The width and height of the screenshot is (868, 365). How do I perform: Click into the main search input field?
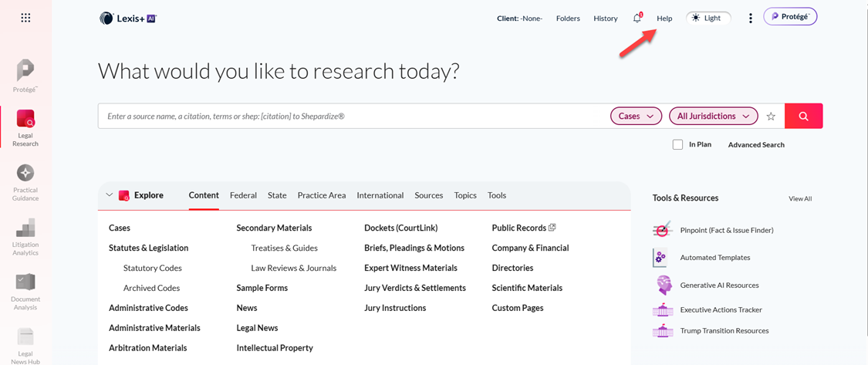coord(353,117)
